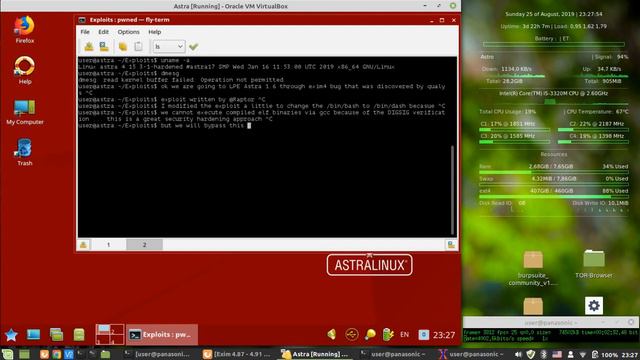Screen dimensions: 640x360
Task: Open the Help menu in fly-term
Action: tap(154, 32)
